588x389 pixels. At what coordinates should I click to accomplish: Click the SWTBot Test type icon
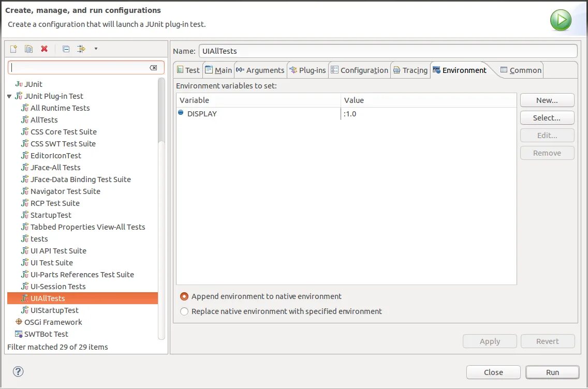(x=19, y=334)
